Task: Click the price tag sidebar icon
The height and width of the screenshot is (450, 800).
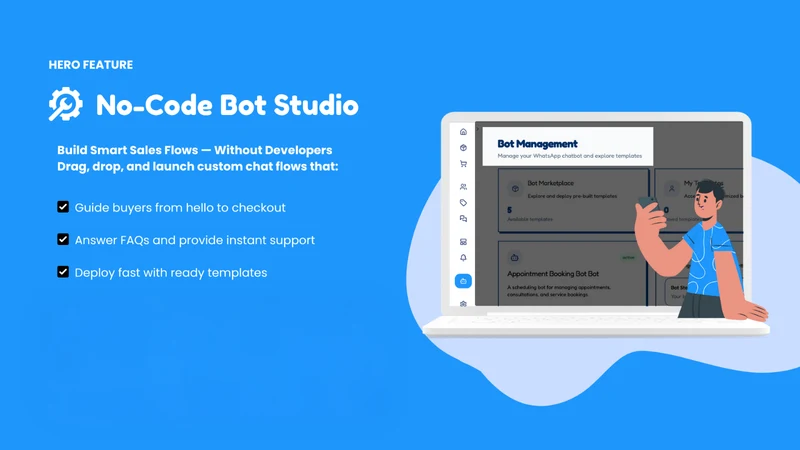Action: [463, 203]
